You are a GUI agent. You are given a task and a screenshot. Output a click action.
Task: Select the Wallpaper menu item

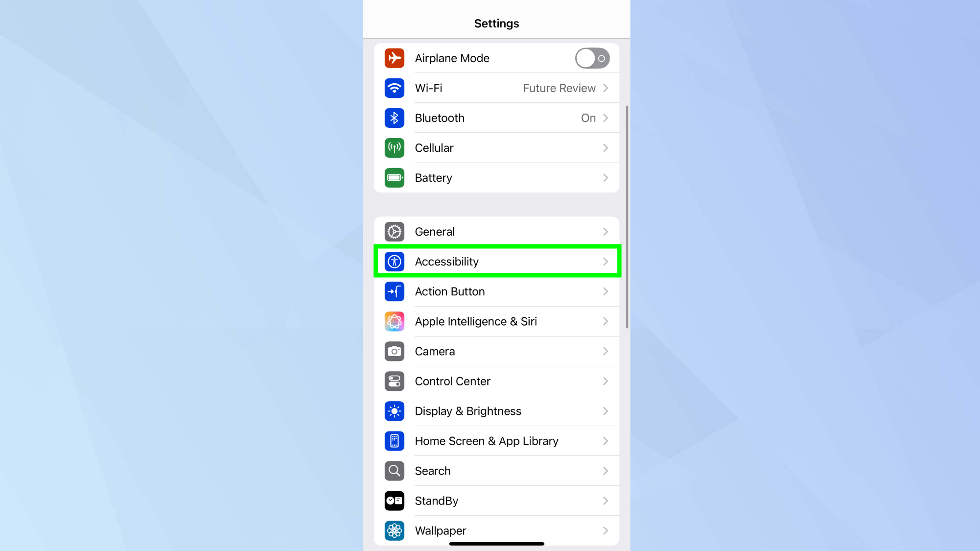click(497, 531)
